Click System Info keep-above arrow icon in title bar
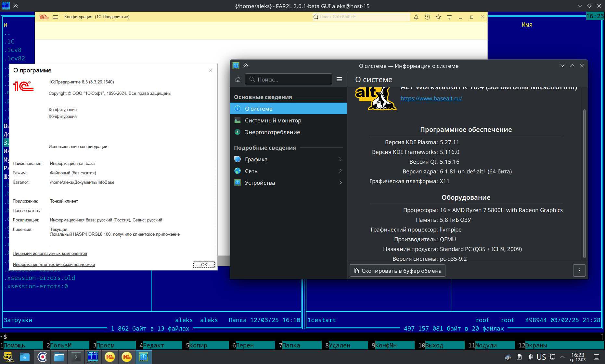The height and width of the screenshot is (364, 605). coord(246,66)
